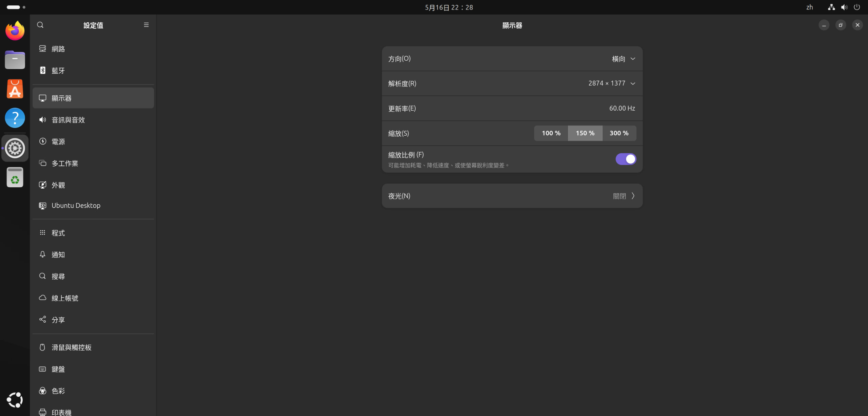The height and width of the screenshot is (416, 868).
Task: Select the 150 % scale option
Action: point(585,133)
